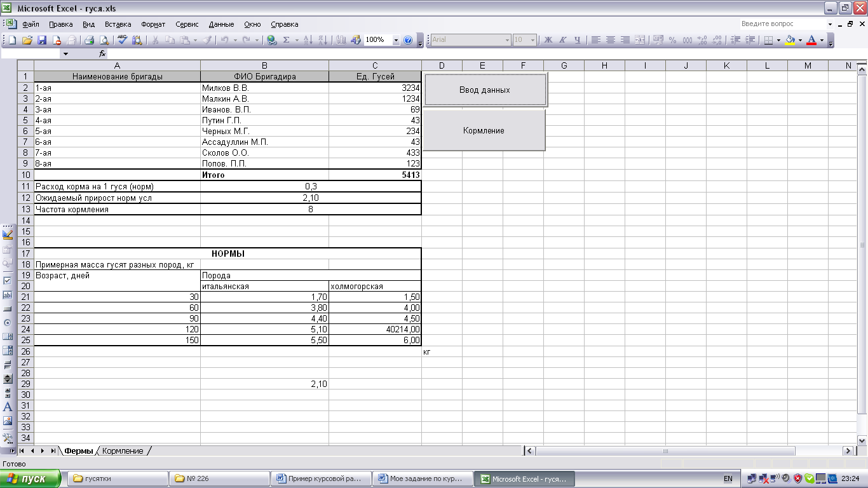Open the Fill Color dropdown arrow

(800, 40)
